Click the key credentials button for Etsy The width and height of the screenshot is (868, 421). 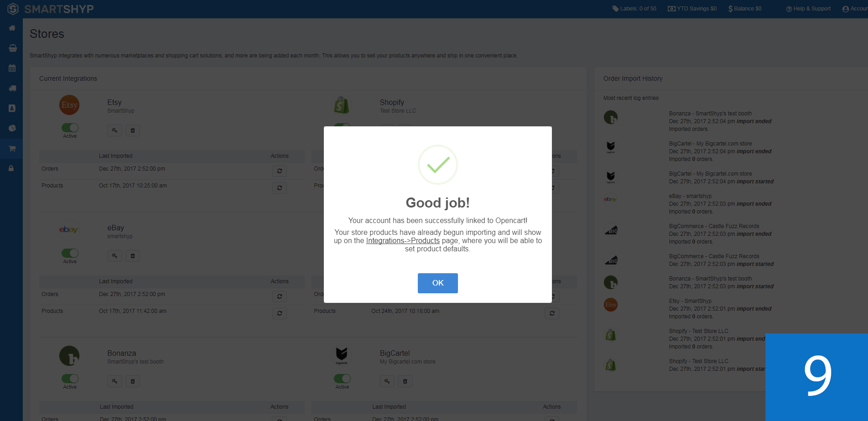point(114,130)
